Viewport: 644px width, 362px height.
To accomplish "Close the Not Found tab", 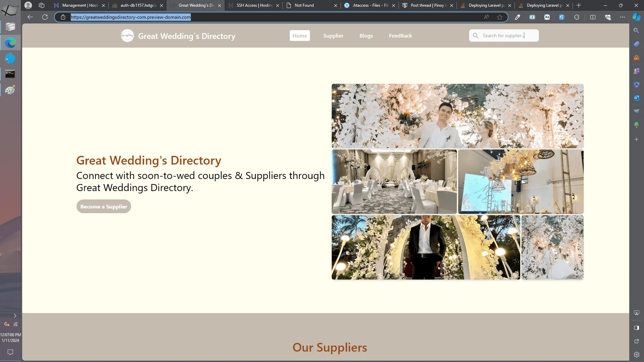I will 335,5.
